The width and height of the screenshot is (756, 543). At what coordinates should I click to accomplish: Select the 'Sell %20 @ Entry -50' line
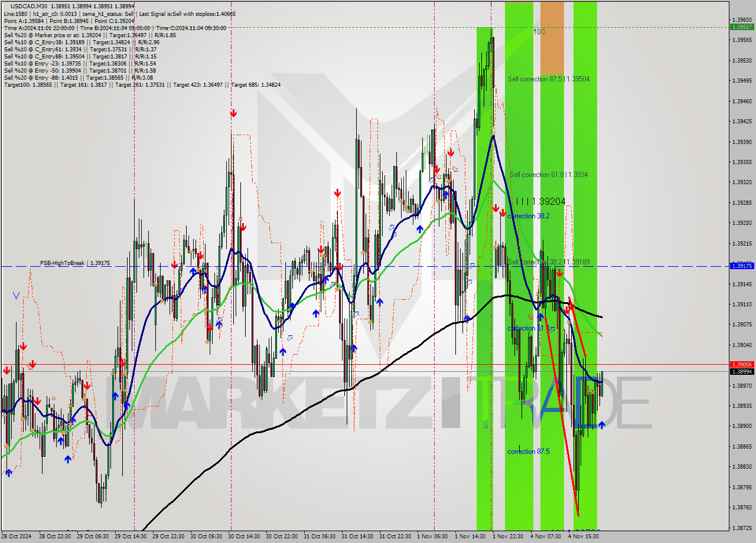pos(80,70)
